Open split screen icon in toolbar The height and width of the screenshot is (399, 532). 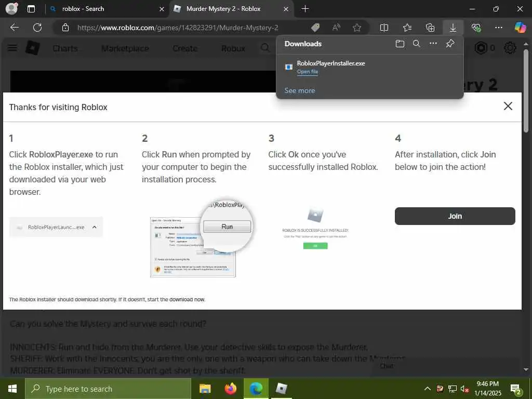coord(384,28)
